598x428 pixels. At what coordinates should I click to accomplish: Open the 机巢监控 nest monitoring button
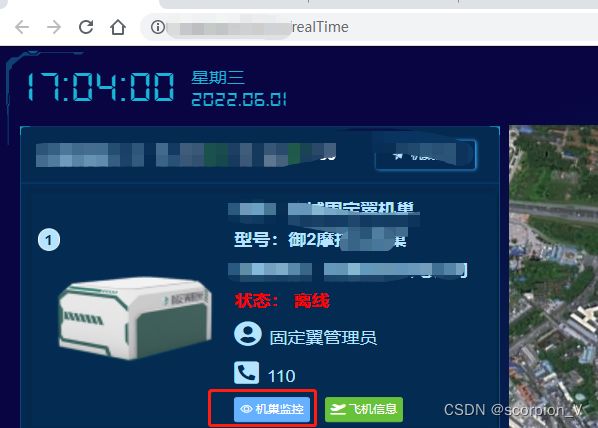coord(272,409)
